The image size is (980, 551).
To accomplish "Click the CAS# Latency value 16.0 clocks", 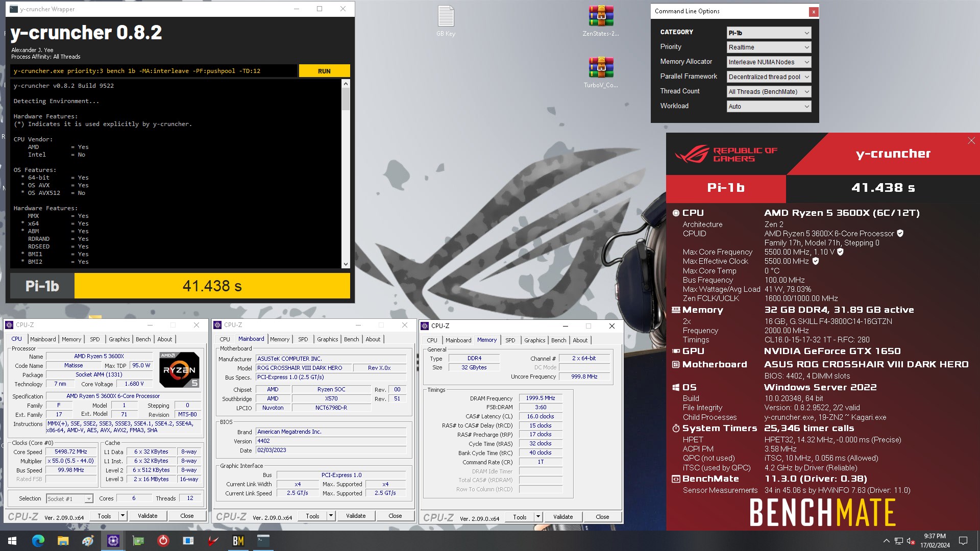I will coord(540,416).
